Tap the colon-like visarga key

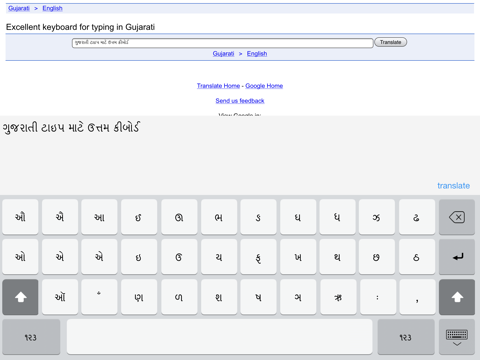point(377,297)
